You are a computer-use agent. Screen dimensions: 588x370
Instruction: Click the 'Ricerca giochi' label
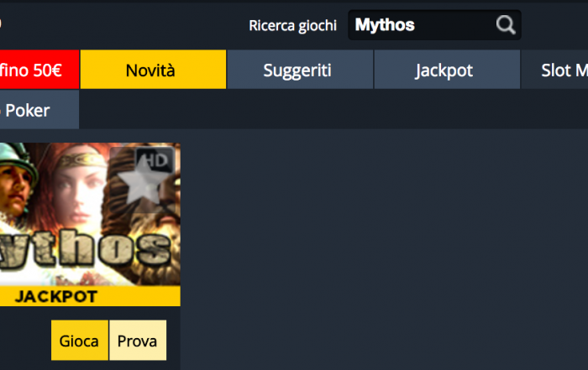click(292, 25)
